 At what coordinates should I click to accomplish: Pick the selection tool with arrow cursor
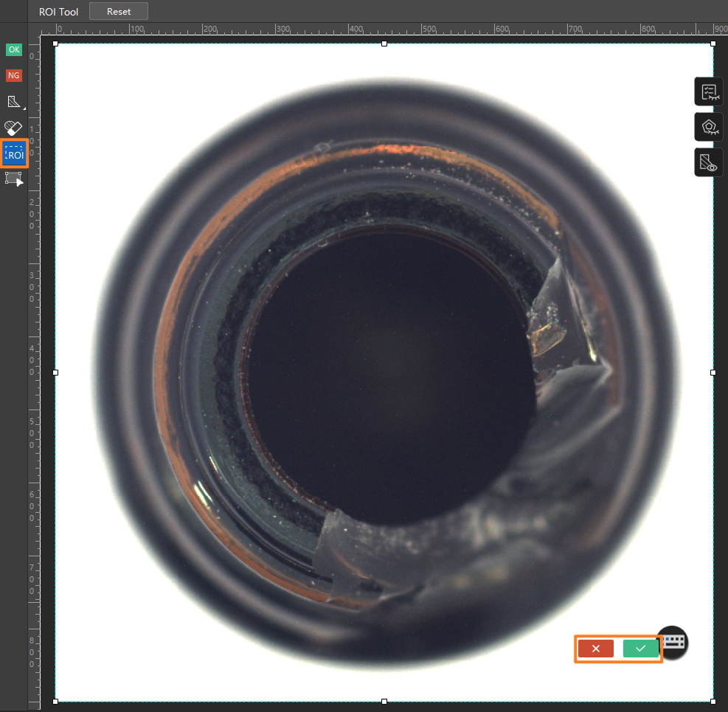tap(14, 179)
